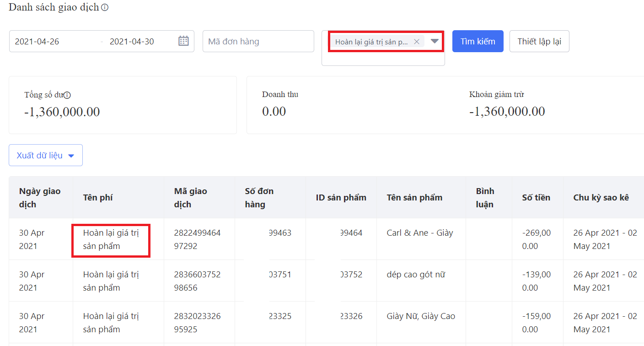Click info icon next to Tổng số dư

coord(67,95)
